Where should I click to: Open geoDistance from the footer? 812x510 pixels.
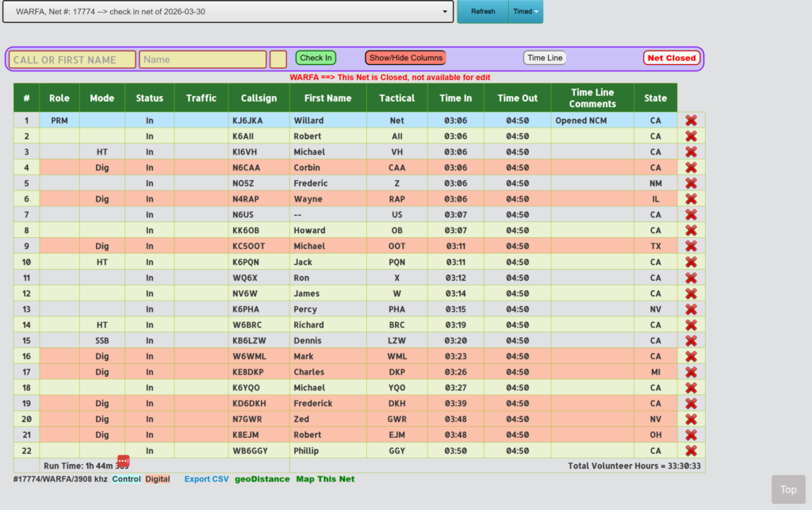[x=262, y=479]
